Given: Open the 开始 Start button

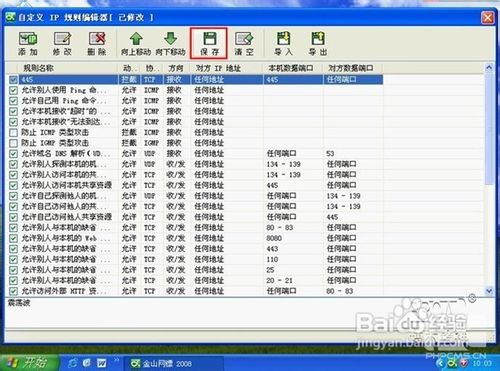Looking at the screenshot, I should coord(29,363).
